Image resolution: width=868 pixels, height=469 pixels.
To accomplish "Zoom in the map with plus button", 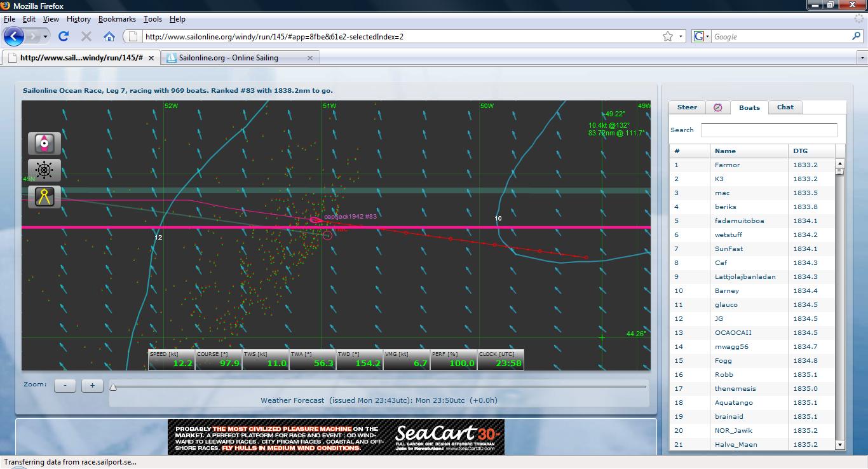I will (x=92, y=385).
